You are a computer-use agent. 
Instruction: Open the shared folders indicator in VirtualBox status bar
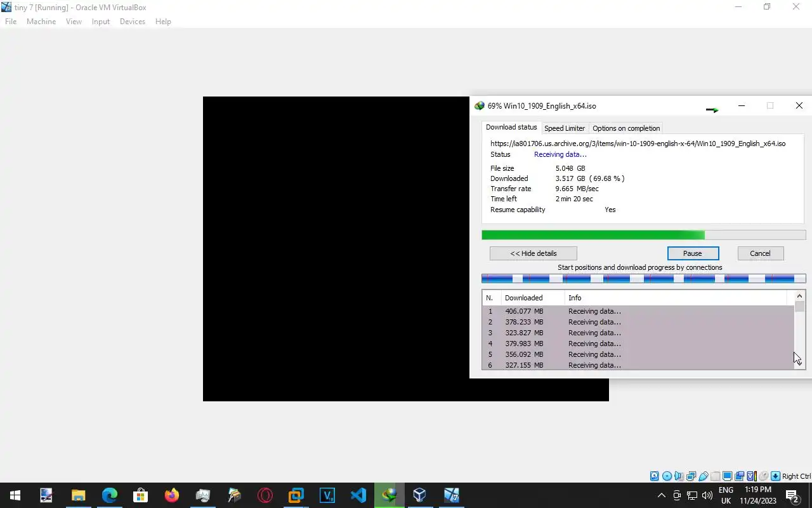click(716, 476)
